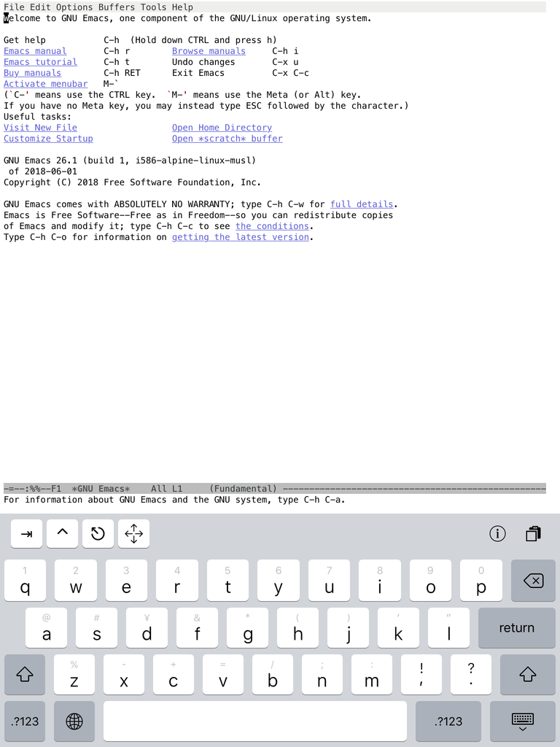560x747 pixels.
Task: Tap the f key
Action: coord(197,628)
